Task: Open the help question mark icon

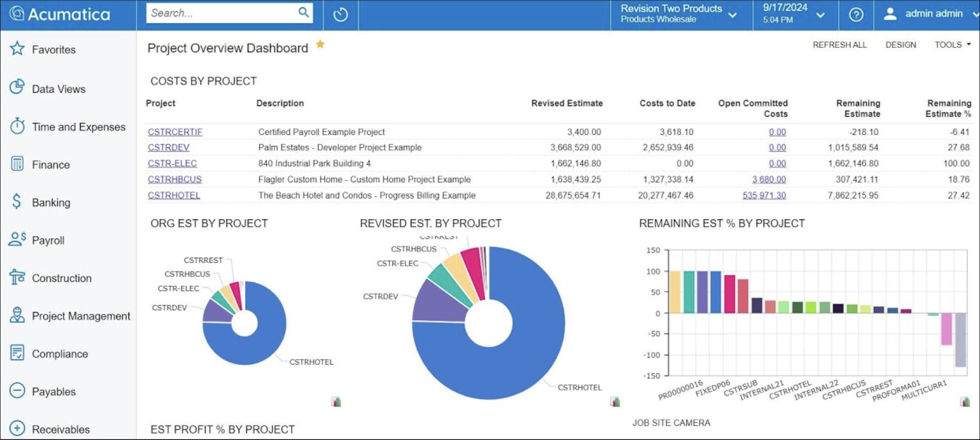Action: coord(856,15)
